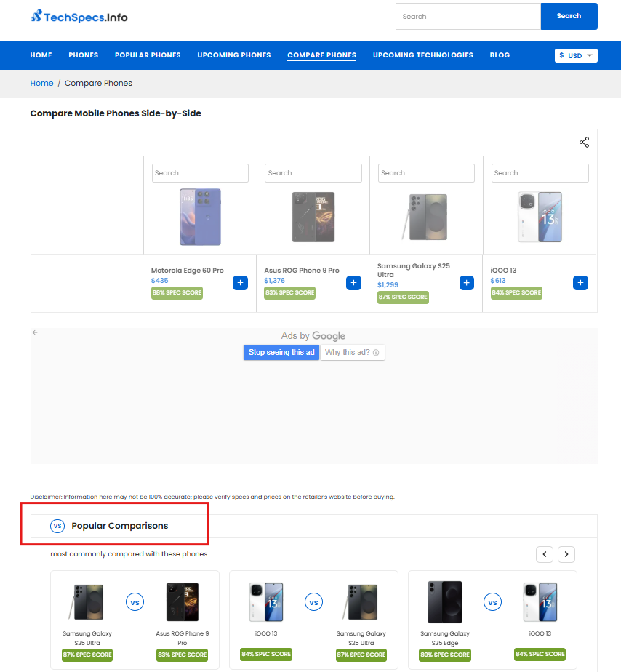621x672 pixels.
Task: Open Upcoming Phones menu item
Action: (234, 55)
